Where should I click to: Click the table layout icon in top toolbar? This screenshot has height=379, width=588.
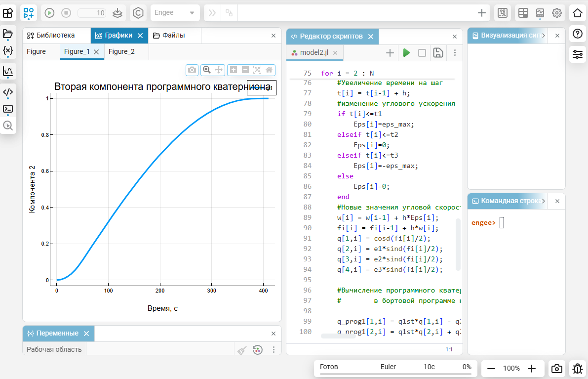523,13
